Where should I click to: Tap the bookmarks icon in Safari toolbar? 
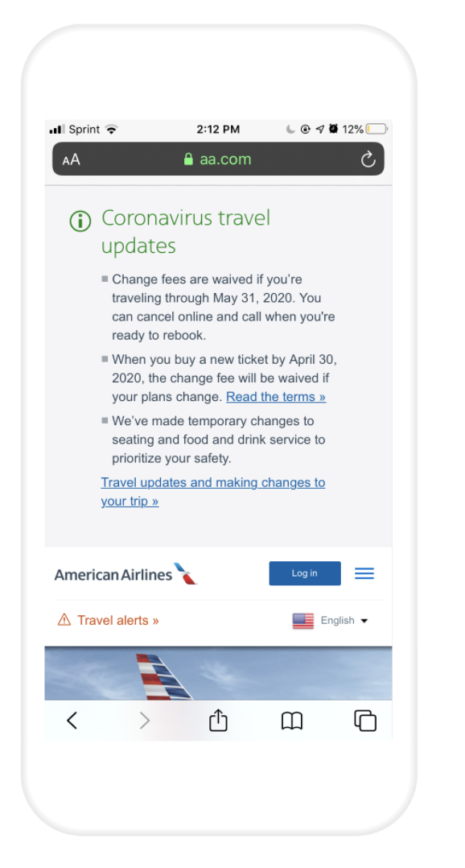pos(291,721)
